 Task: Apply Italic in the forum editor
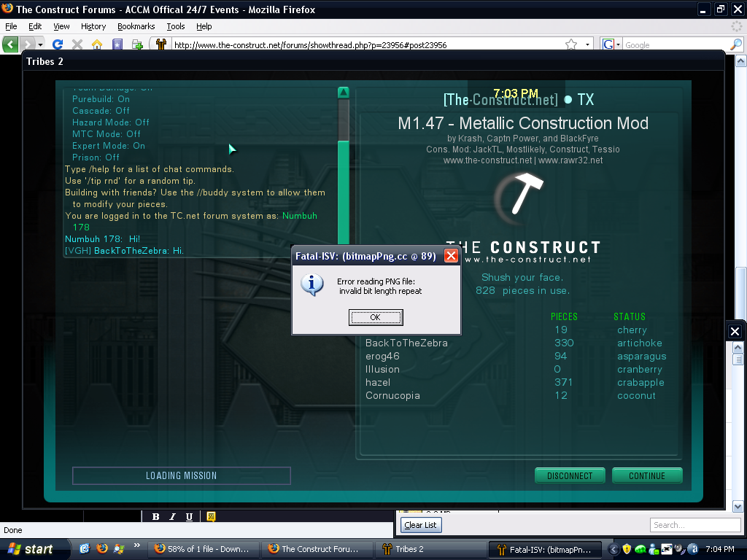point(172,517)
